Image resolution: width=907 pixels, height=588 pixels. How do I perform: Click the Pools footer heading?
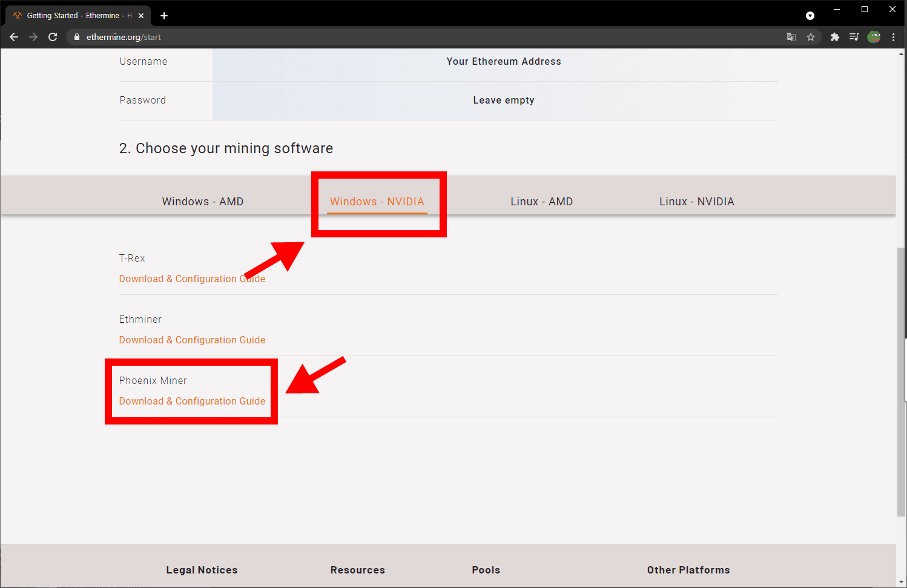tap(486, 570)
